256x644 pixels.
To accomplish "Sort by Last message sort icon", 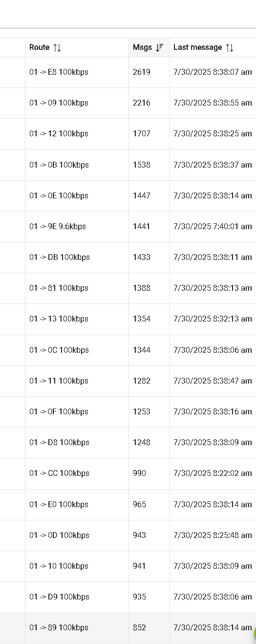I will 230,47.
